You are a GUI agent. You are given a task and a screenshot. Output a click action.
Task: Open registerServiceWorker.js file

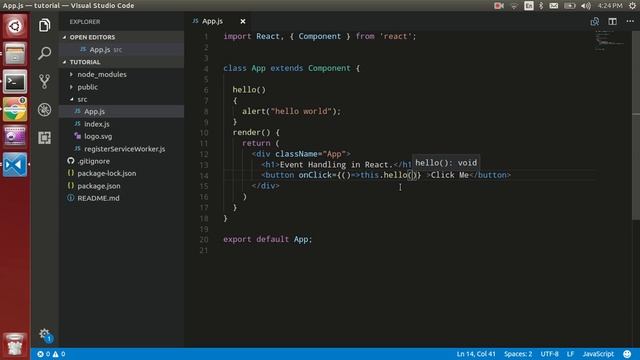(x=124, y=149)
